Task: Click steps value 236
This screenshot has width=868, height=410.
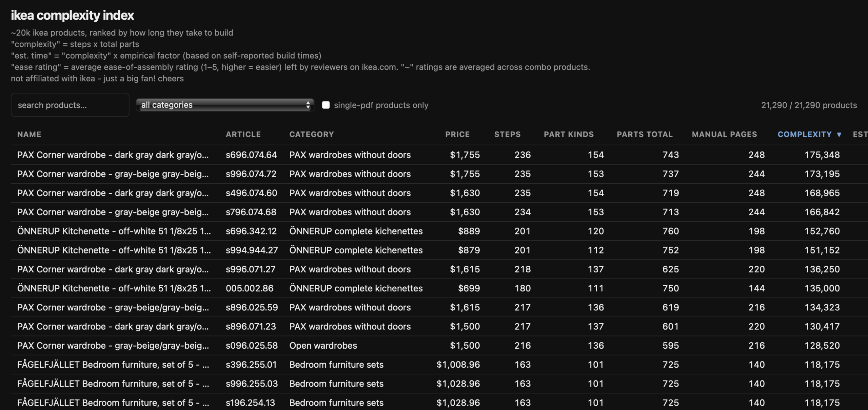Action: [x=522, y=155]
